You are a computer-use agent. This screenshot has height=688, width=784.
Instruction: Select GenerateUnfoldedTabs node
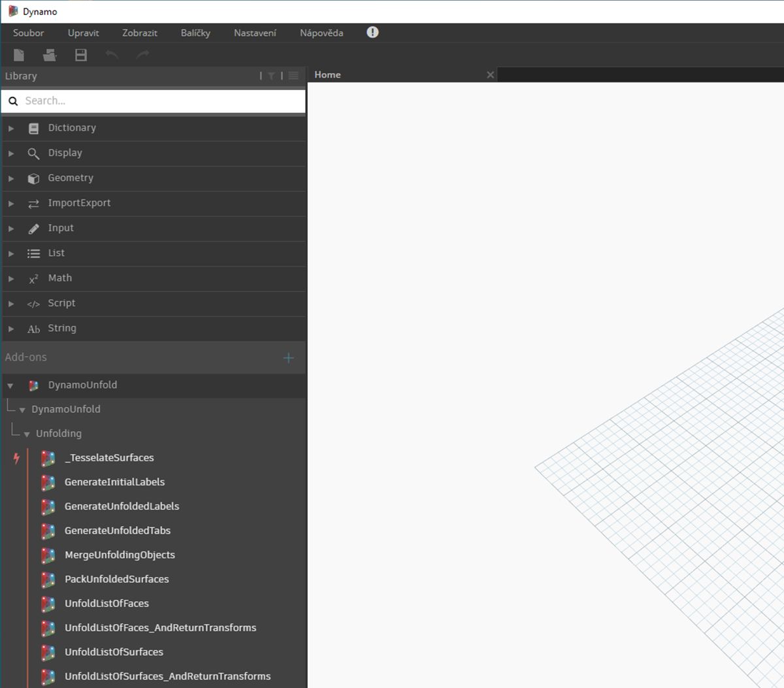click(118, 531)
